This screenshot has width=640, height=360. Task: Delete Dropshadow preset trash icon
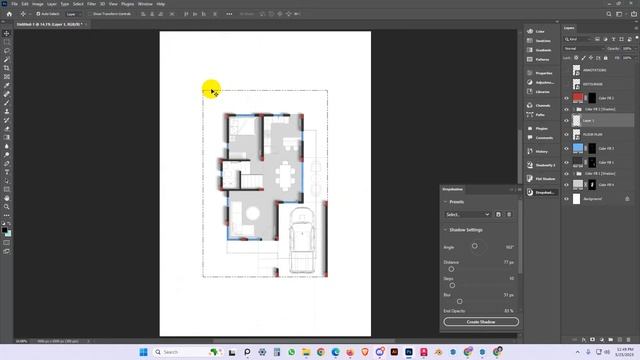509,214
